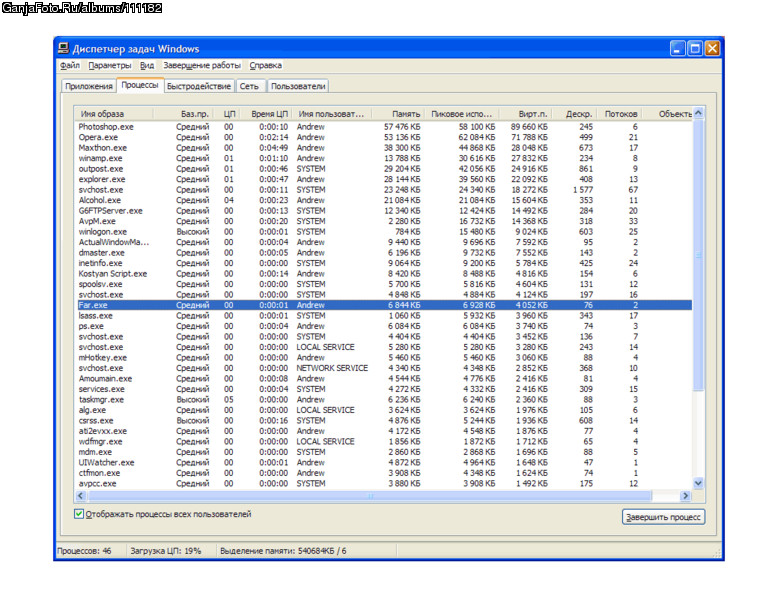The width and height of the screenshot is (778, 598).
Task: Select the inetinfo.exe process row
Action: click(384, 263)
